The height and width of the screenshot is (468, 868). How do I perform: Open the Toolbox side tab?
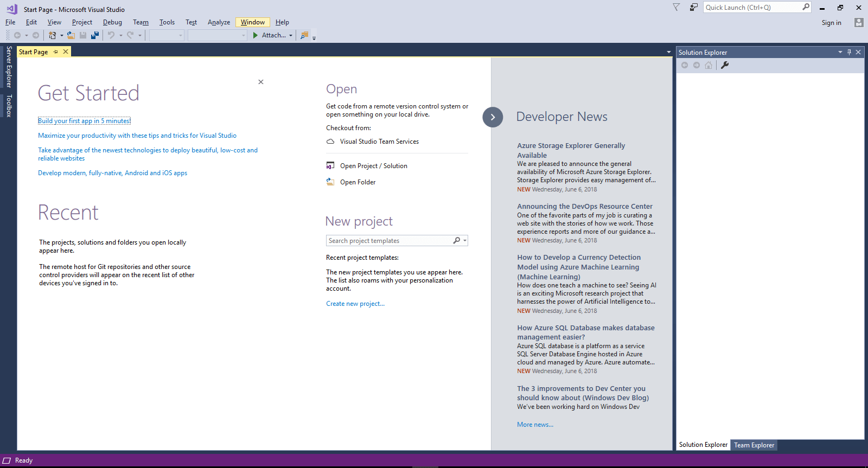coord(9,106)
